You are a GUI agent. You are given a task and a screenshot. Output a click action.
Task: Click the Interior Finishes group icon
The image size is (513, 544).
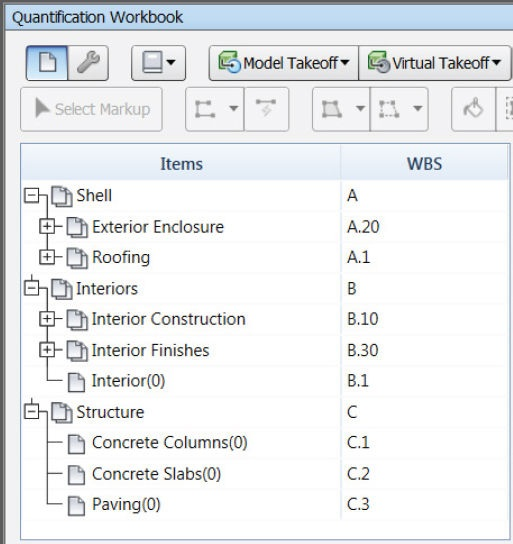click(77, 351)
